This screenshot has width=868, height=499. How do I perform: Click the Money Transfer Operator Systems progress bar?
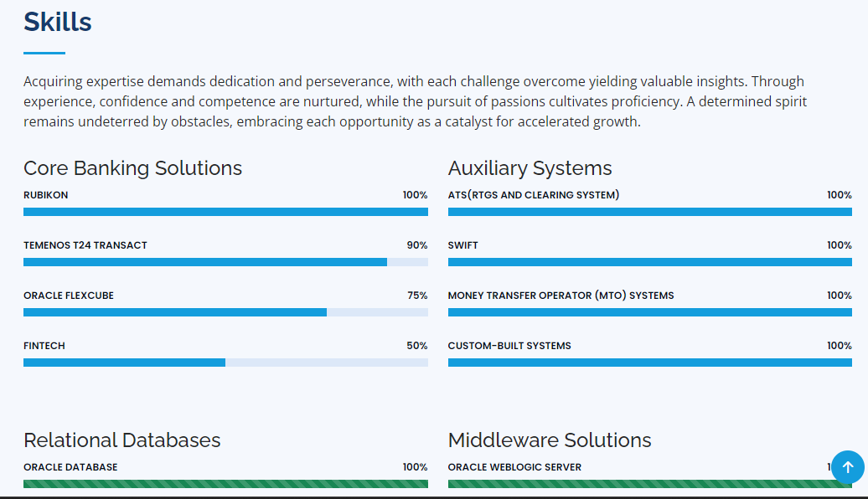(649, 312)
